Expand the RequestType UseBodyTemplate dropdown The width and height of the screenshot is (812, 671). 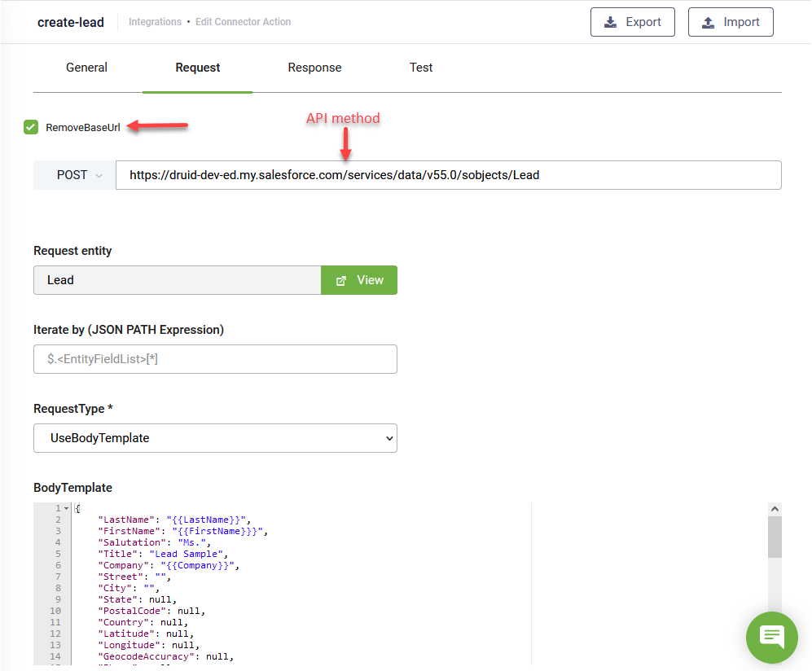tap(215, 438)
